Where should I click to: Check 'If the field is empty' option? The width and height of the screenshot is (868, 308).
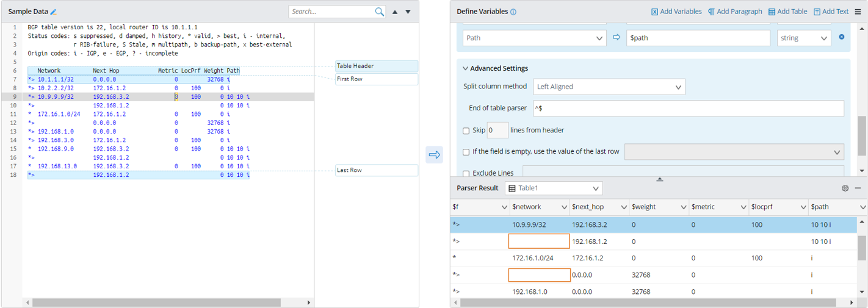click(x=466, y=152)
